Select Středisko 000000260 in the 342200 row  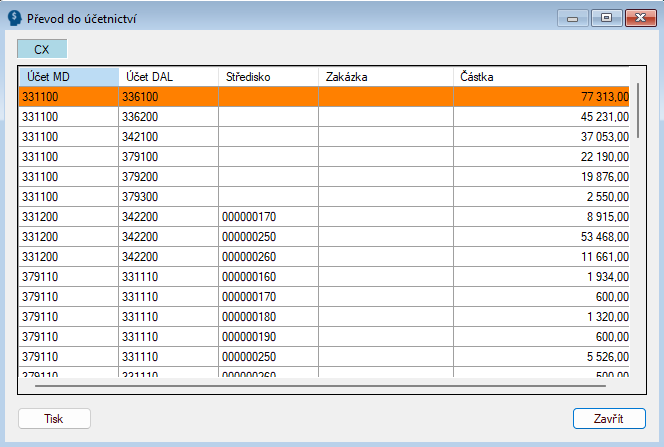point(268,257)
